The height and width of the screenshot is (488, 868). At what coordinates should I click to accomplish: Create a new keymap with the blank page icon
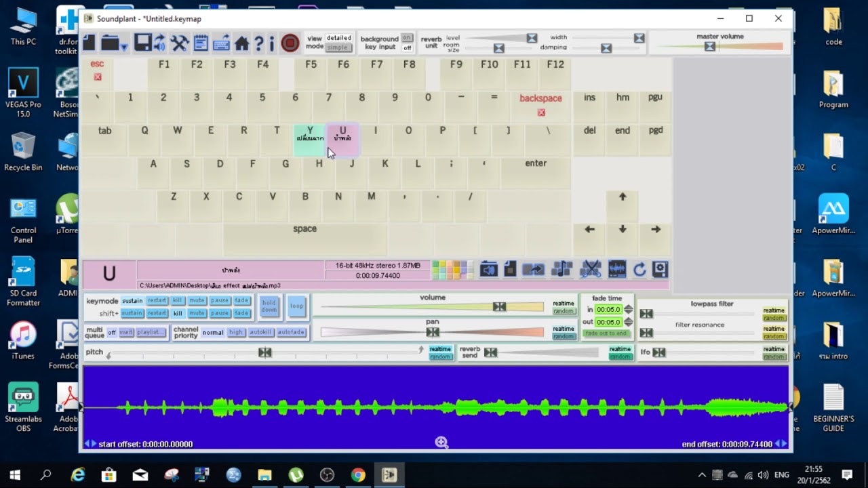89,43
